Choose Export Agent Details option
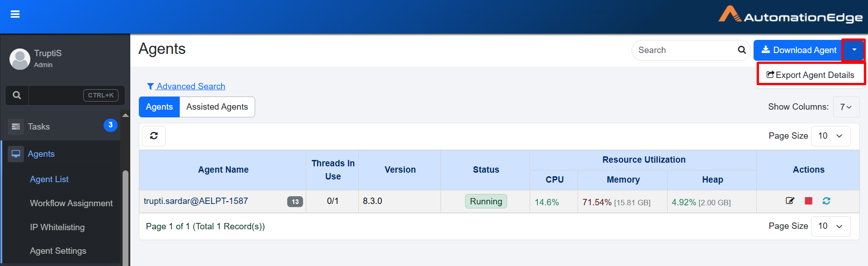The width and height of the screenshot is (868, 266). coord(811,75)
